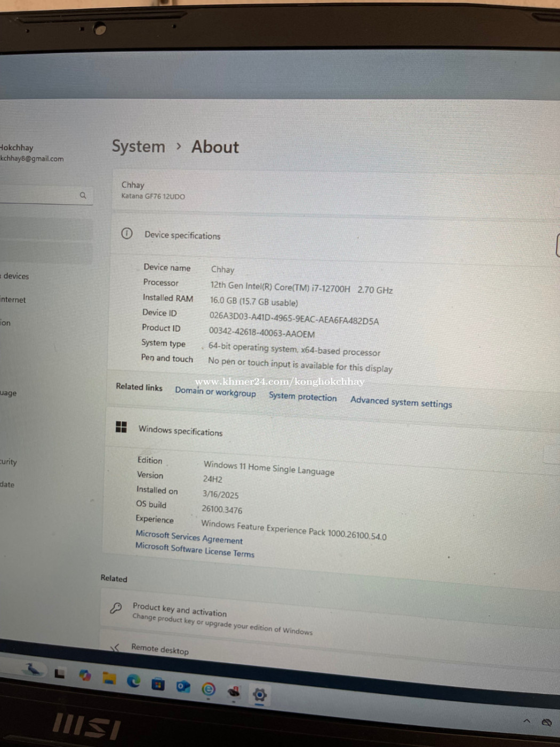Click processor value 'i7-12700H 2.70 GHz'
The width and height of the screenshot is (560, 747).
coord(301,288)
